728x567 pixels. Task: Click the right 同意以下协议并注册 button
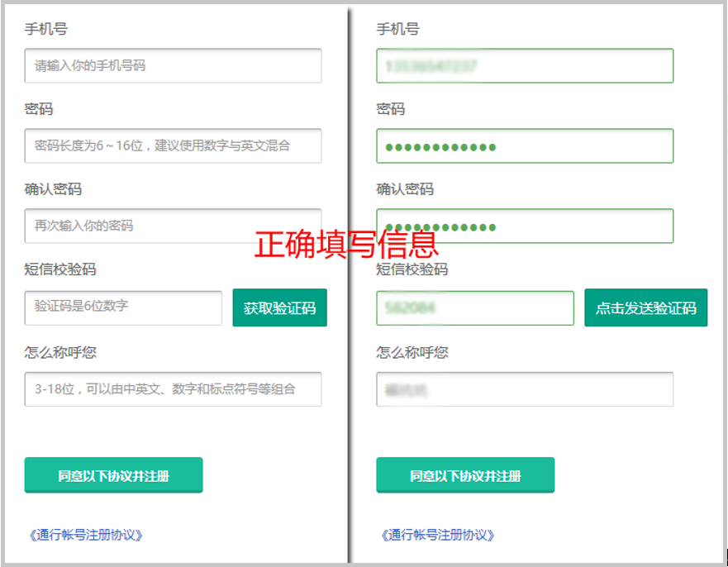click(465, 475)
